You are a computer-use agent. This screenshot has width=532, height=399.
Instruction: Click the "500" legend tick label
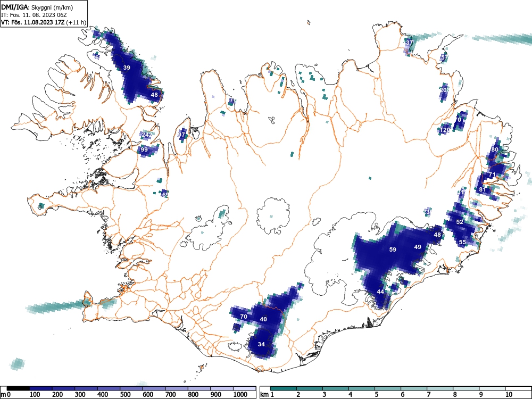126,395
